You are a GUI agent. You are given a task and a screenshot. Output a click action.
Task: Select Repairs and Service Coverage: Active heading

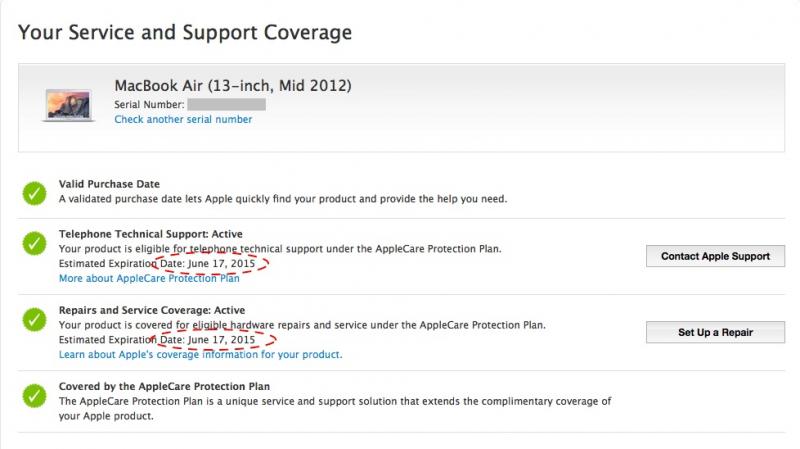152,310
